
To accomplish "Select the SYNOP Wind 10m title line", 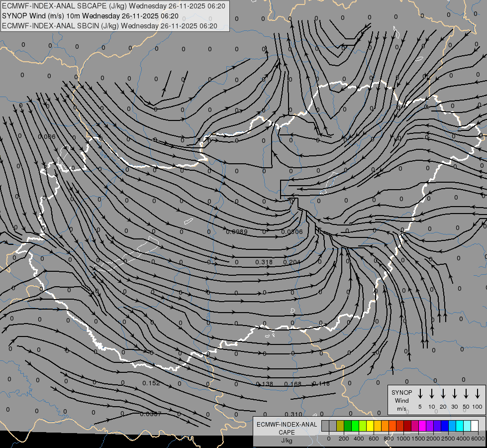I will tap(90, 16).
